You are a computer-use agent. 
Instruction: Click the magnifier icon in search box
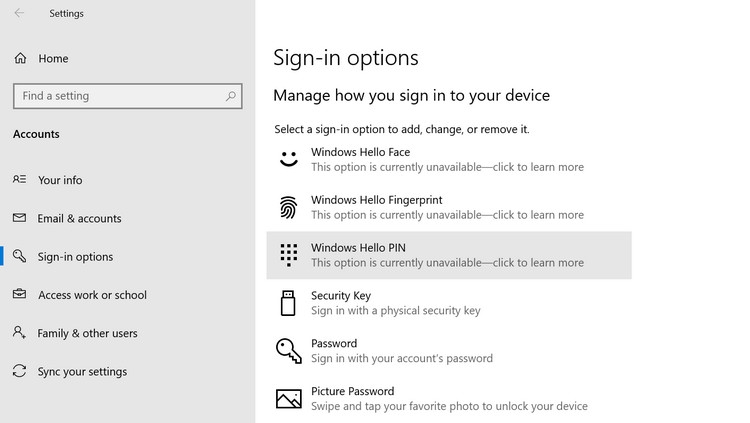(x=231, y=96)
